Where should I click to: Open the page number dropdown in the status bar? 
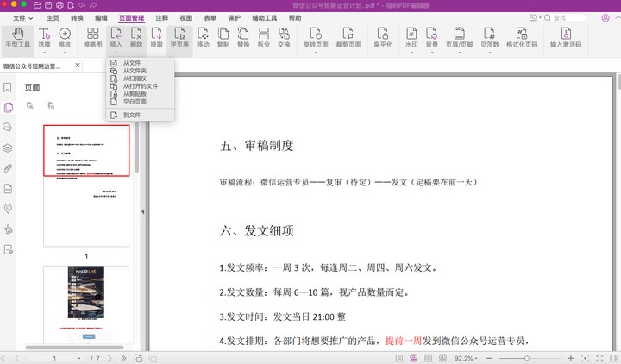[x=79, y=358]
